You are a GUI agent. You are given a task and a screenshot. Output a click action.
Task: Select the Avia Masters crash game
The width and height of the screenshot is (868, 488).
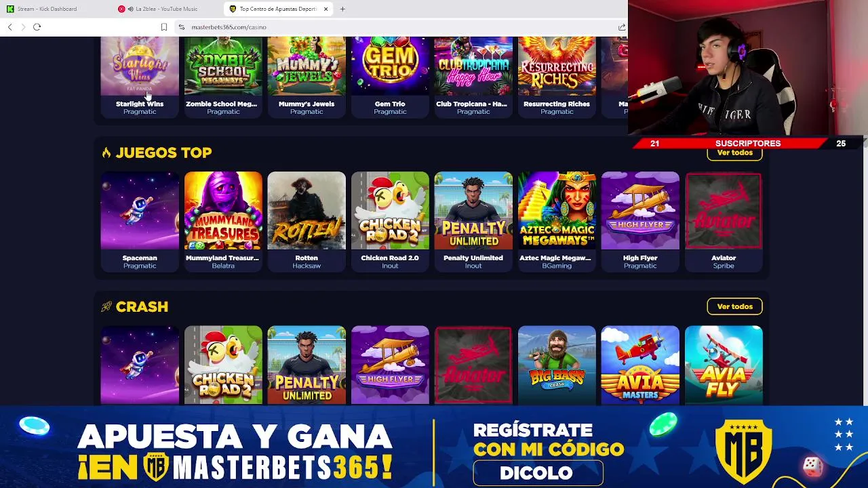[640, 365]
